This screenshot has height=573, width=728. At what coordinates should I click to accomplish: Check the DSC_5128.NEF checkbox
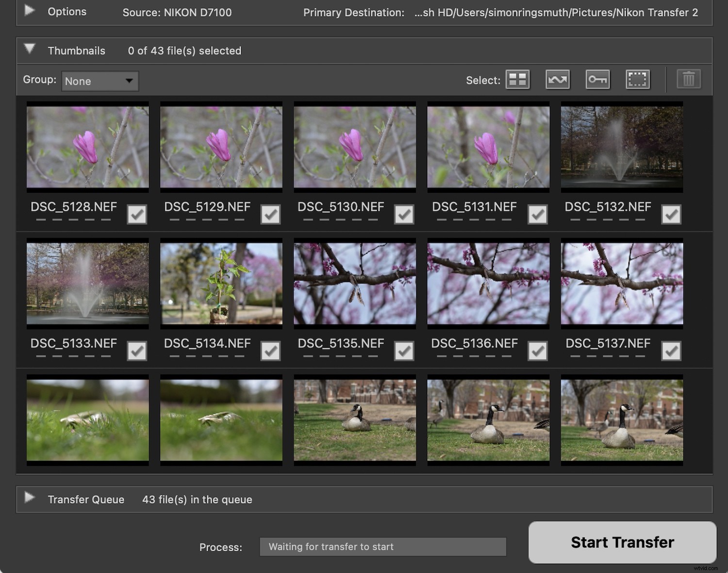[x=136, y=214]
